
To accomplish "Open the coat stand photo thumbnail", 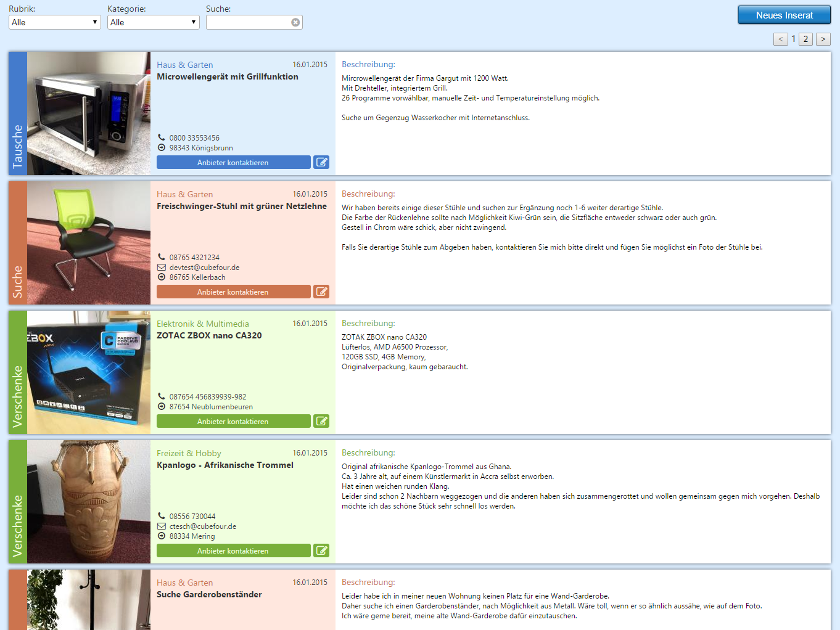I will click(89, 600).
